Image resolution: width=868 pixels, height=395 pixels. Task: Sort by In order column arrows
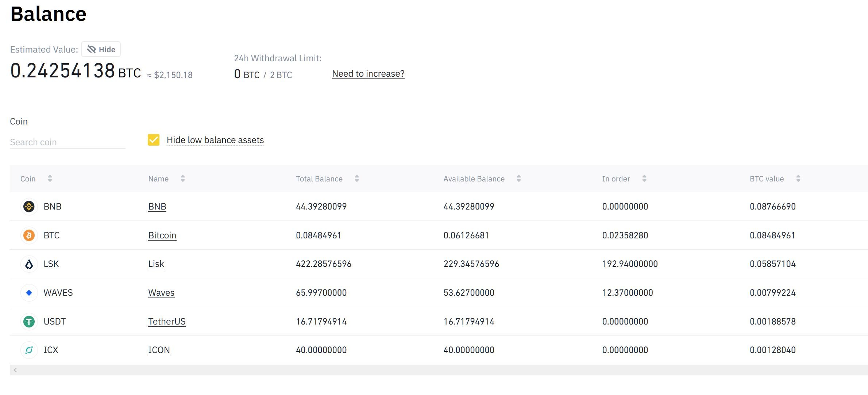click(644, 179)
